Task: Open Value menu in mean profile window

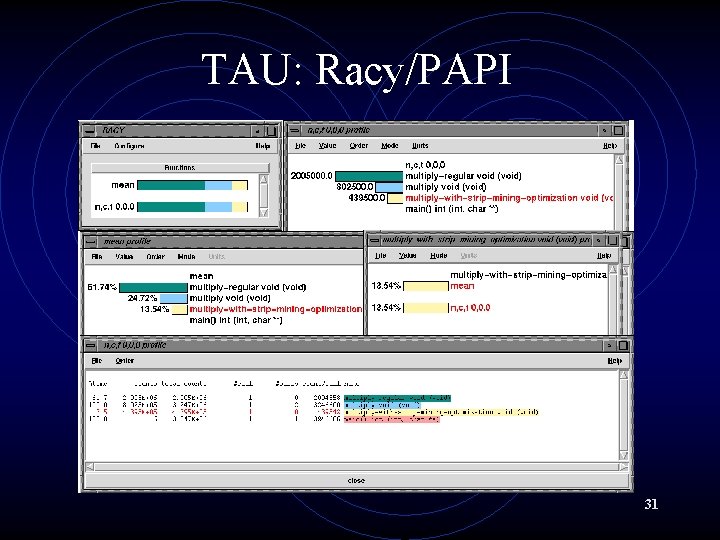Action: pyautogui.click(x=124, y=257)
